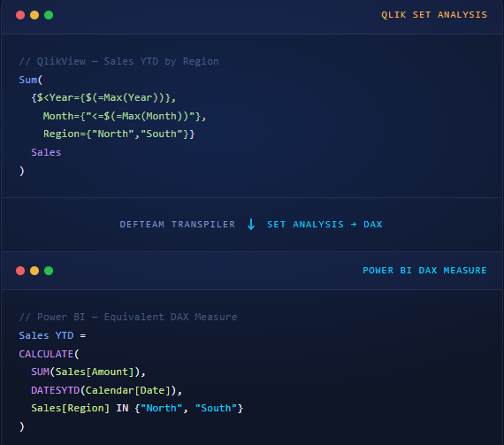
Task: Click the Year=Max(Year) set expression line
Action: (x=103, y=97)
